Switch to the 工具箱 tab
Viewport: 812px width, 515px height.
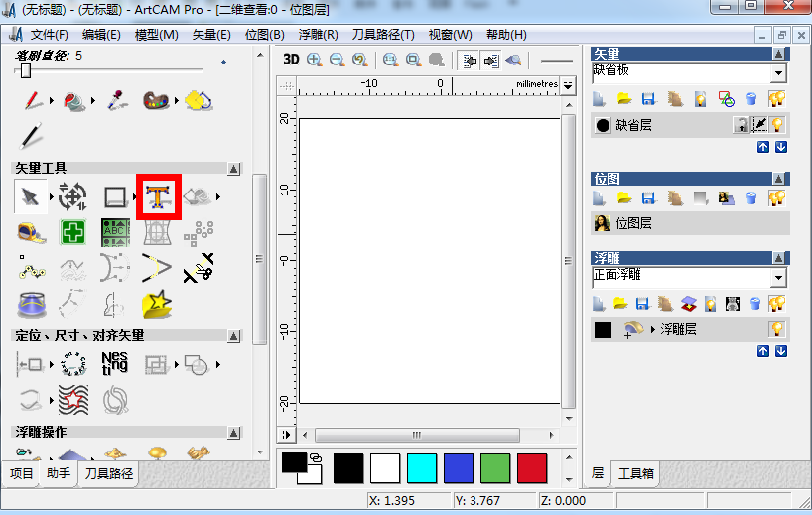[636, 473]
